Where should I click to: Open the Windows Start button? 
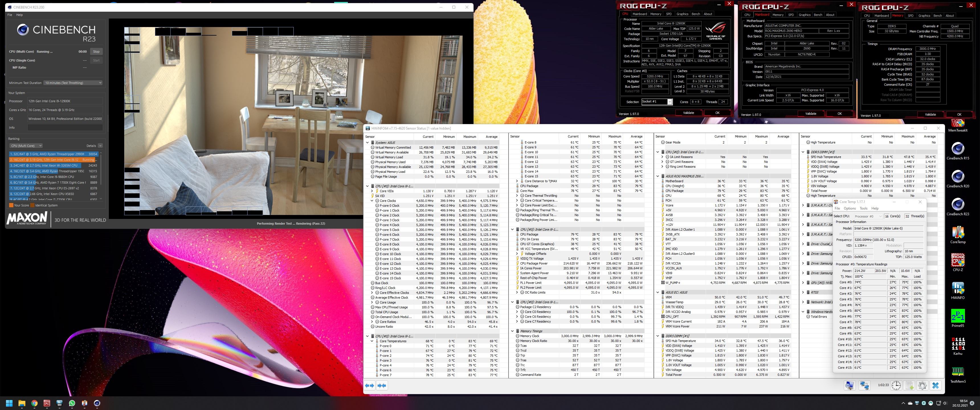(x=9, y=403)
